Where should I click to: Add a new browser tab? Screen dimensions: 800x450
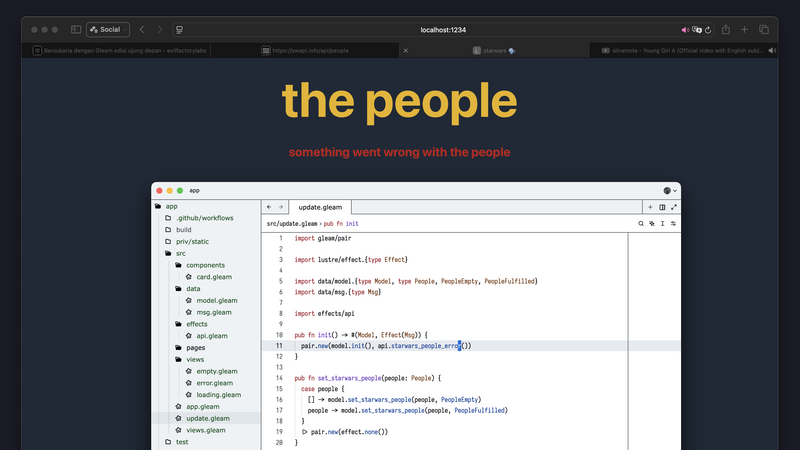744,30
